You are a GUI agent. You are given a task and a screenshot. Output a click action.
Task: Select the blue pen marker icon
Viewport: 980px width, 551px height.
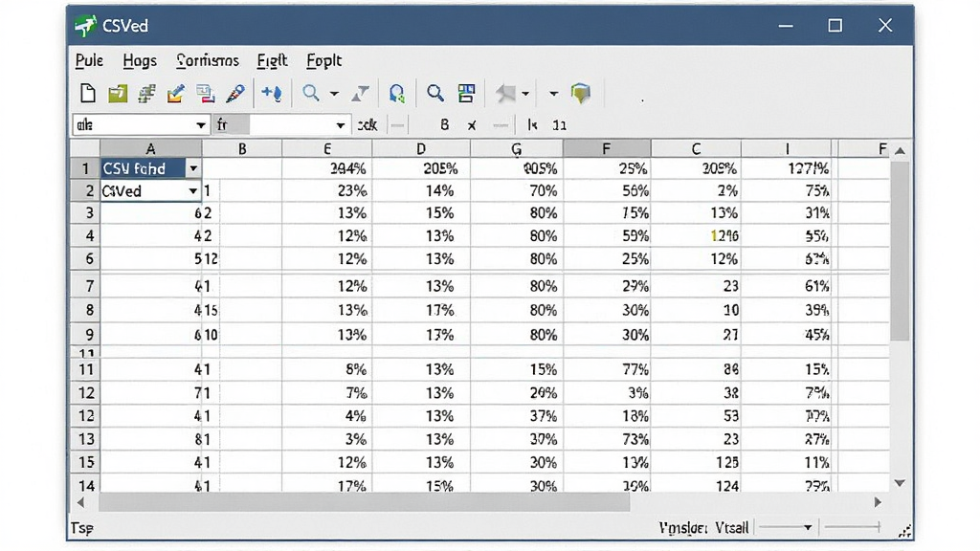tap(235, 94)
